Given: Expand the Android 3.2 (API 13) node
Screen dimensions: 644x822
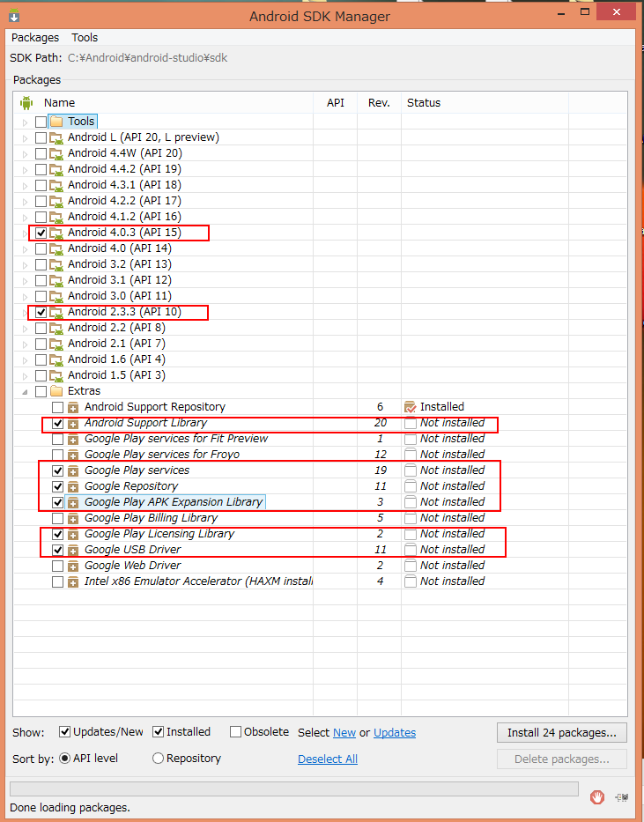Looking at the screenshot, I should point(25,264).
